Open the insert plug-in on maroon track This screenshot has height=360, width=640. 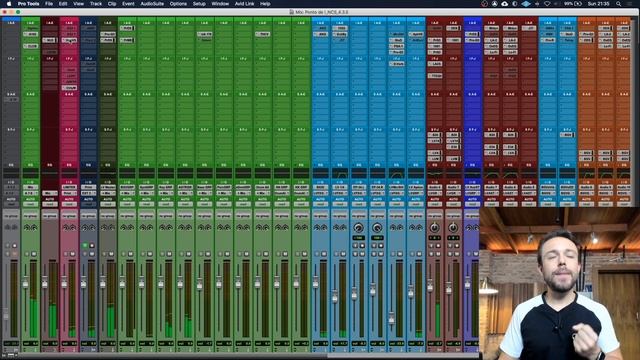point(50,40)
